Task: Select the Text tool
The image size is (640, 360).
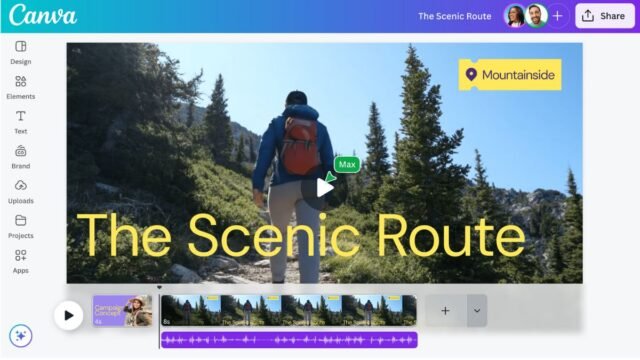Action: tap(20, 122)
